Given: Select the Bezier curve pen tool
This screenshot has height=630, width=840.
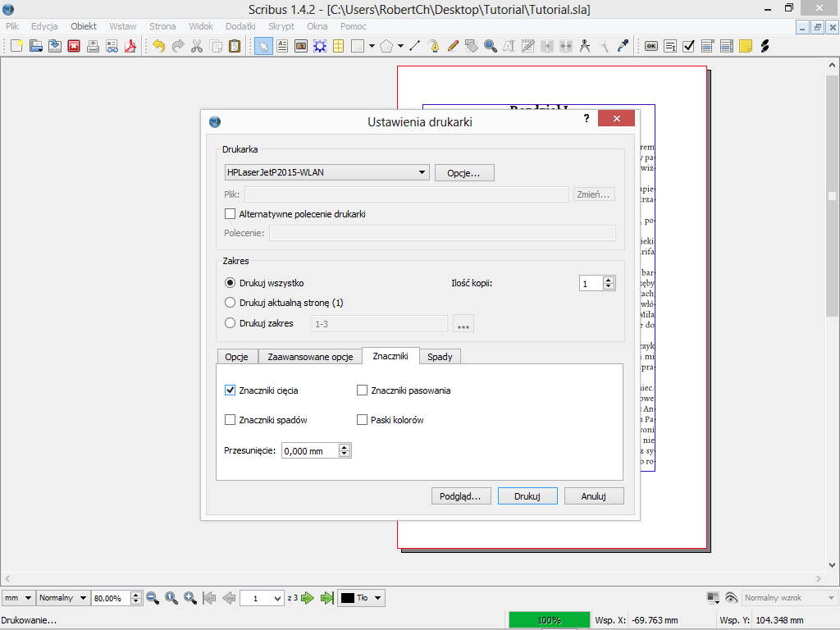Looking at the screenshot, I should (434, 46).
